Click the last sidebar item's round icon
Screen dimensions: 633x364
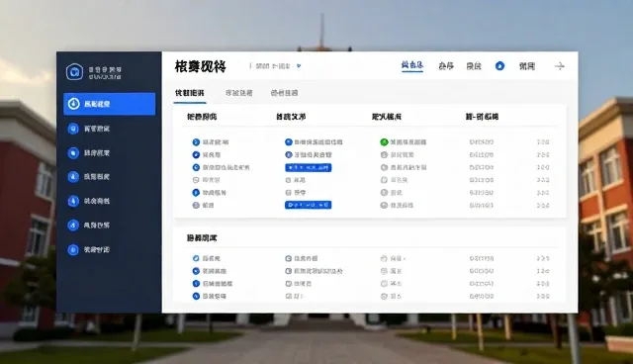73,250
